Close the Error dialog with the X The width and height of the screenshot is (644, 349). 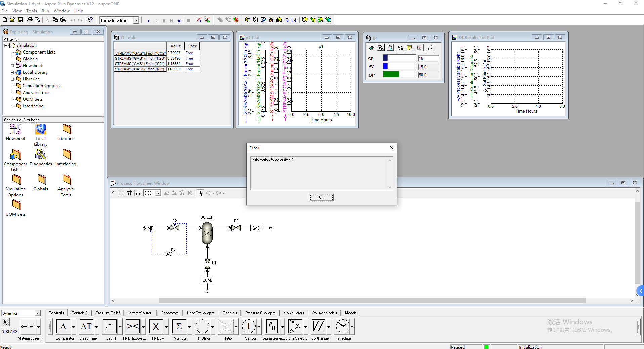coord(391,148)
